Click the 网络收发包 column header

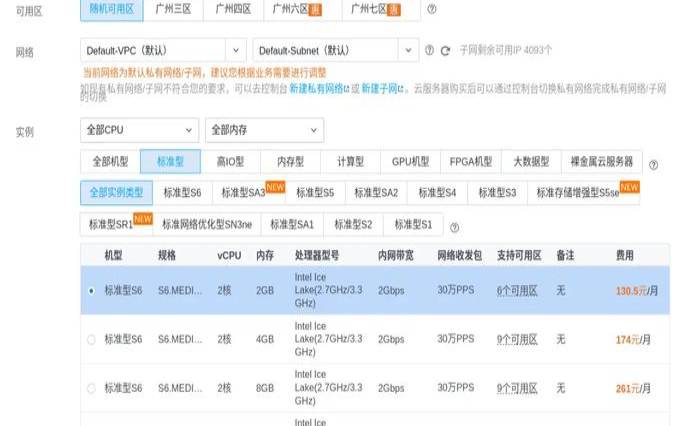pyautogui.click(x=460, y=255)
